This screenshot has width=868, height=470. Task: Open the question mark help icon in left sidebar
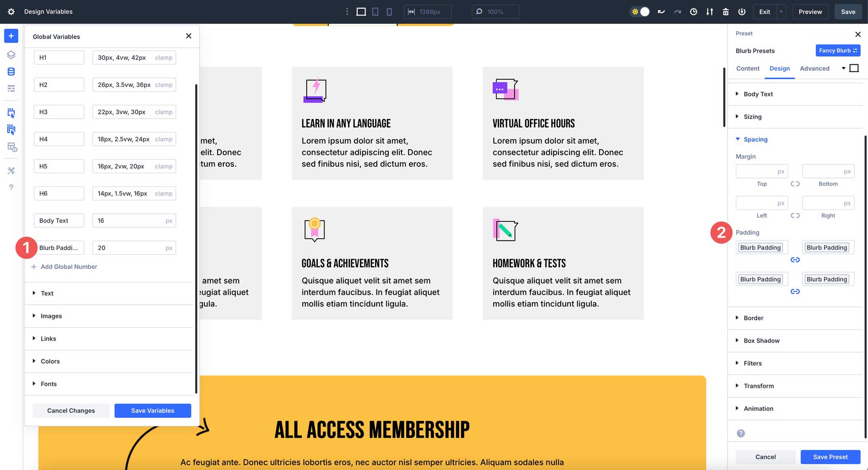11,187
